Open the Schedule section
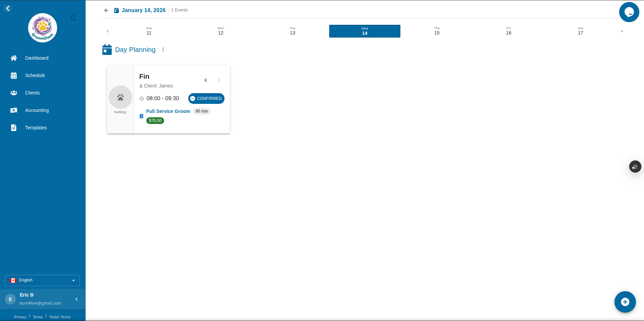Screen dimensions: 644x321 tap(35, 75)
